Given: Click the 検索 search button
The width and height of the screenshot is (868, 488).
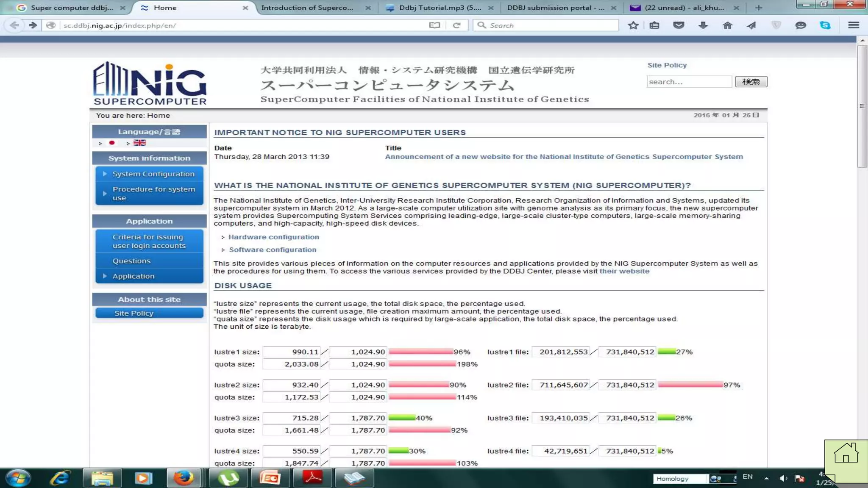Looking at the screenshot, I should [x=751, y=82].
